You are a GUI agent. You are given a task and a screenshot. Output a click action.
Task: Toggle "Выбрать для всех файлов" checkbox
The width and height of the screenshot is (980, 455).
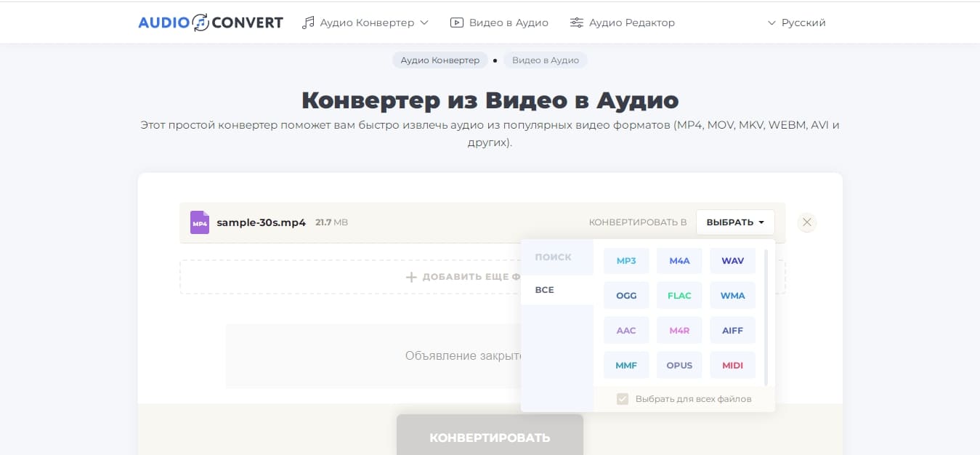[x=623, y=399]
